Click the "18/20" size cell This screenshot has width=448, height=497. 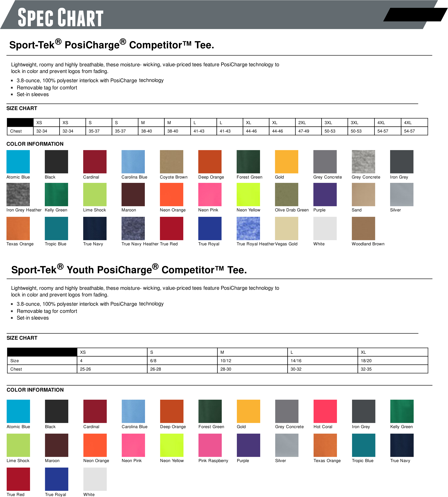point(393,361)
